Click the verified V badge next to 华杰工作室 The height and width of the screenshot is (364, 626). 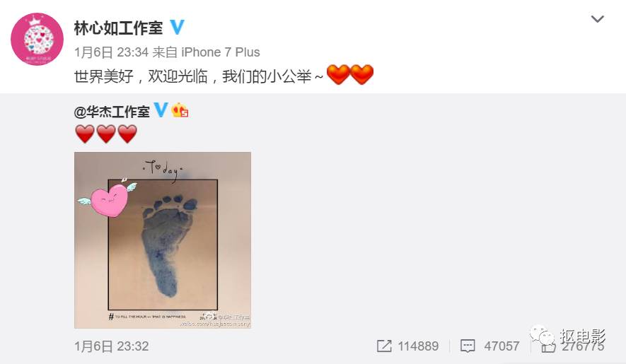[x=161, y=110]
